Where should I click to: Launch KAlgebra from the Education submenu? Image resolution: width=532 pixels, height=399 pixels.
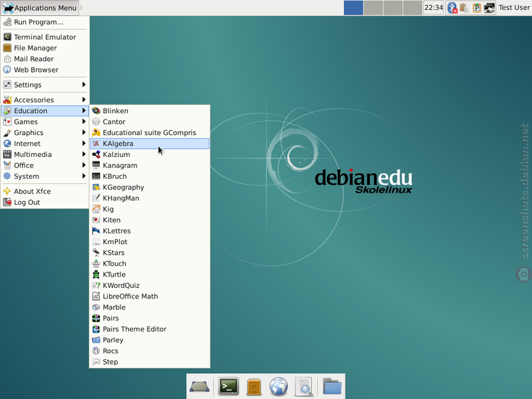[x=150, y=144]
